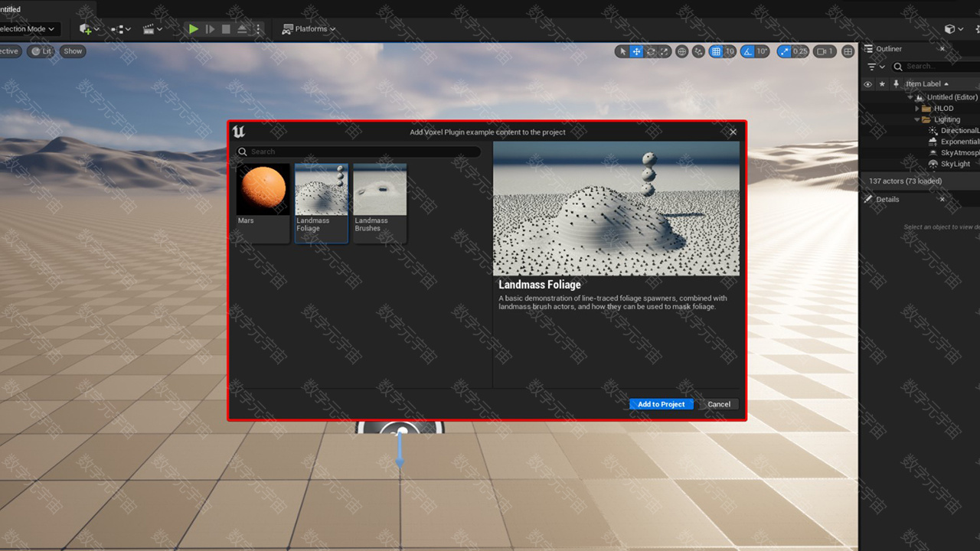Open the Cinematics clapperboard icon
The height and width of the screenshot is (551, 980).
[x=152, y=29]
